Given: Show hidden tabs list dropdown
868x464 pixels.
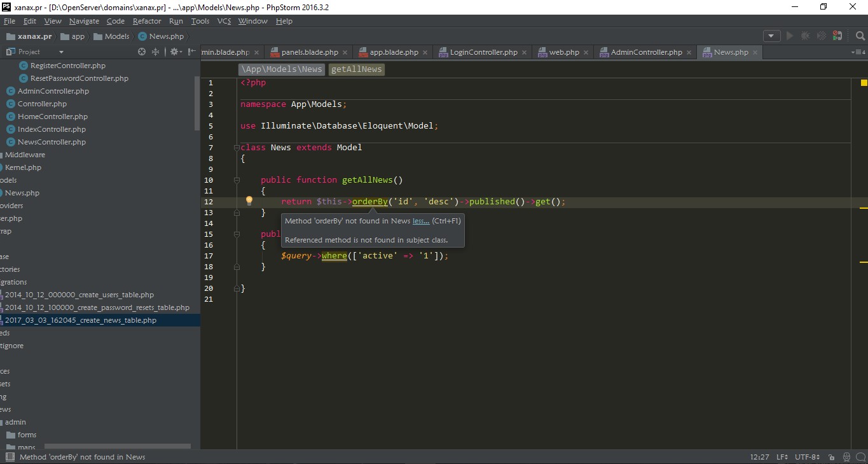Looking at the screenshot, I should click(x=858, y=52).
